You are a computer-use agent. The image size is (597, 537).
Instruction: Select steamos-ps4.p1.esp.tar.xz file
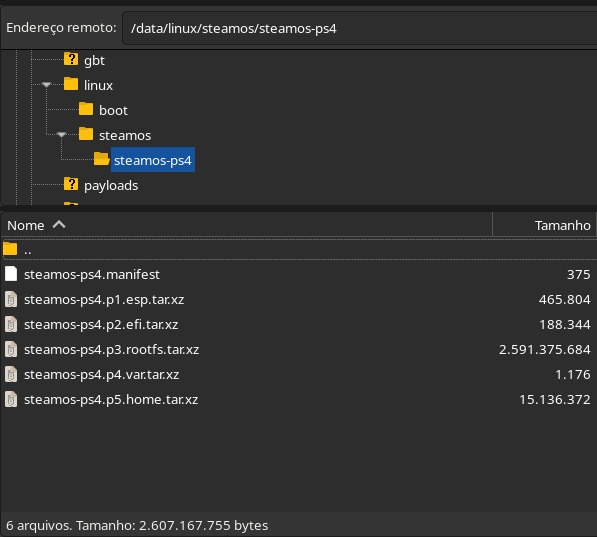click(x=104, y=300)
